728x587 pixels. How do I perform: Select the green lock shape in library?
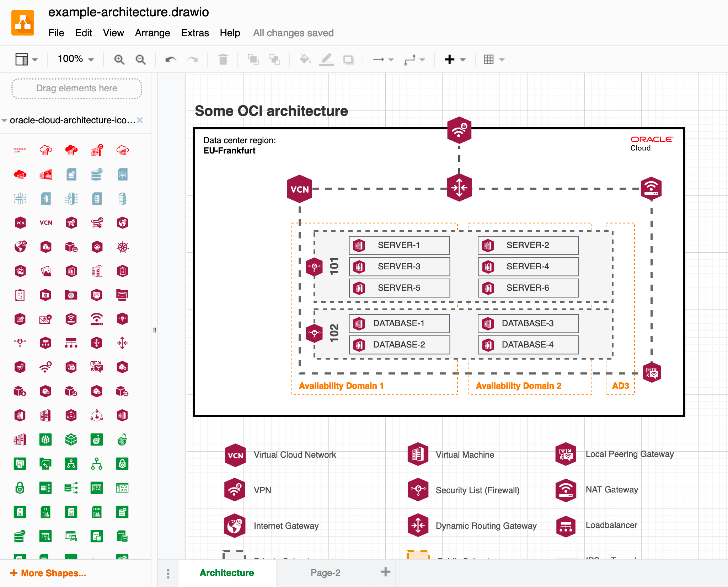click(x=20, y=488)
